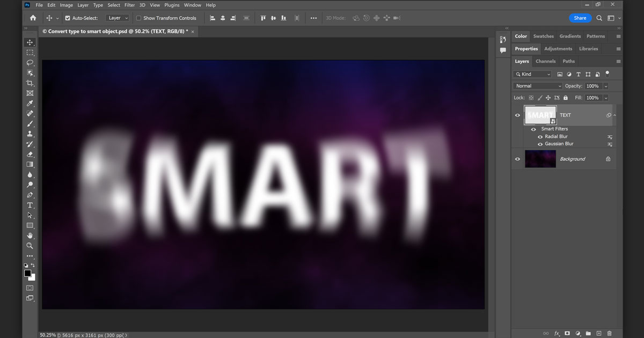Click the delete layer trash icon
Image resolution: width=644 pixels, height=338 pixels.
click(609, 333)
